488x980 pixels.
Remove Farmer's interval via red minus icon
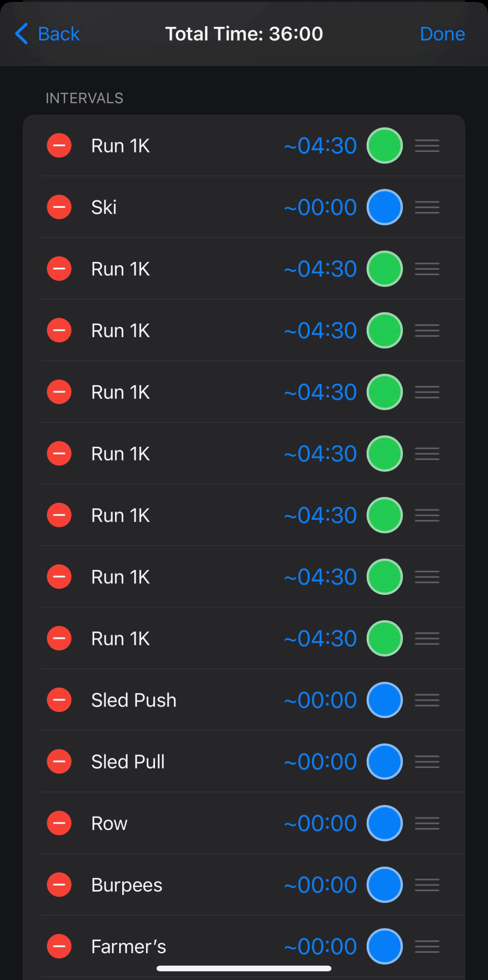tap(59, 946)
